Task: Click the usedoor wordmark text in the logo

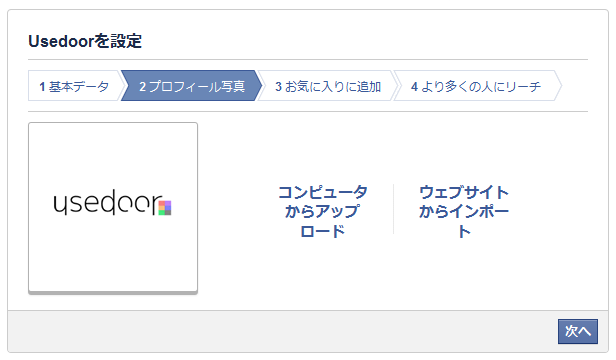Action: tap(107, 202)
